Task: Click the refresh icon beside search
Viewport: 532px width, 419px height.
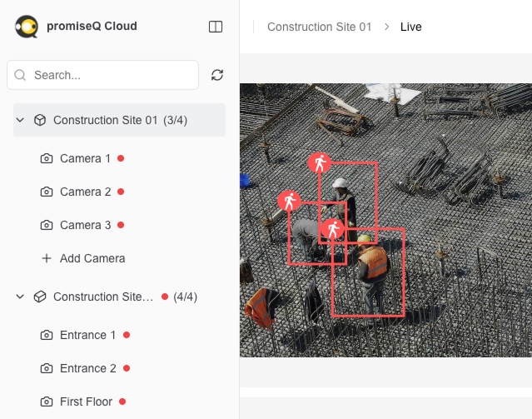Action: click(217, 75)
